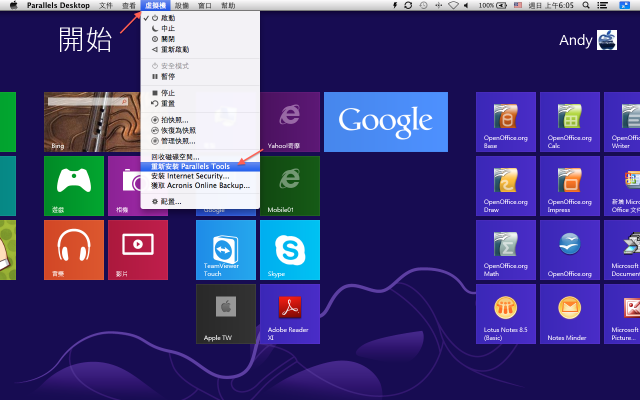This screenshot has width=640, height=400.
Task: Open the Mobile01 Internet Explorer tile
Action: pyautogui.click(x=290, y=186)
